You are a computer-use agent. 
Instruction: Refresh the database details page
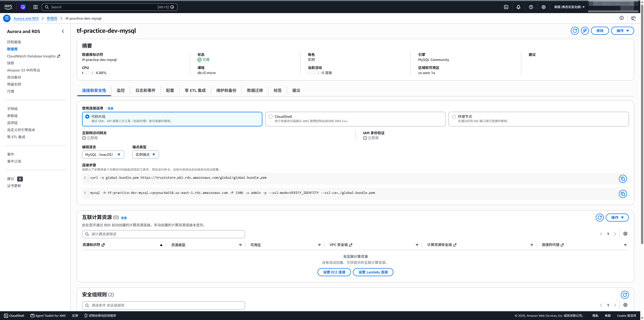(575, 31)
